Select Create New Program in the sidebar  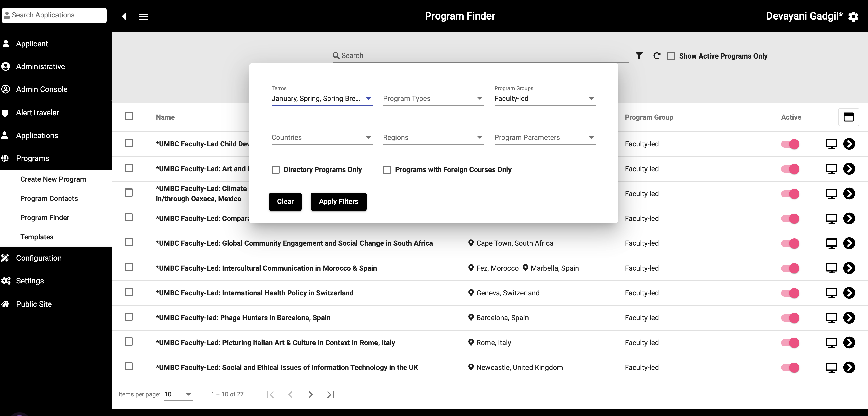53,179
